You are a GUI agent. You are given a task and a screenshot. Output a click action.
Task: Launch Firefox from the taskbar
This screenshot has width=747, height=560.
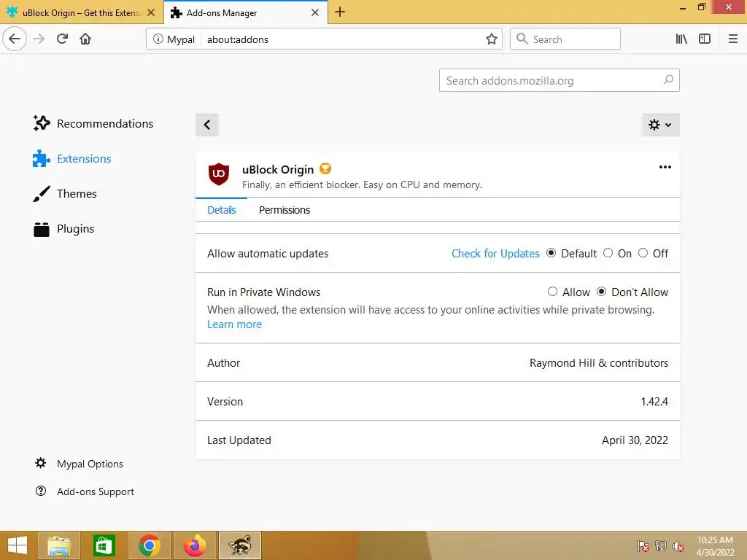(x=194, y=545)
